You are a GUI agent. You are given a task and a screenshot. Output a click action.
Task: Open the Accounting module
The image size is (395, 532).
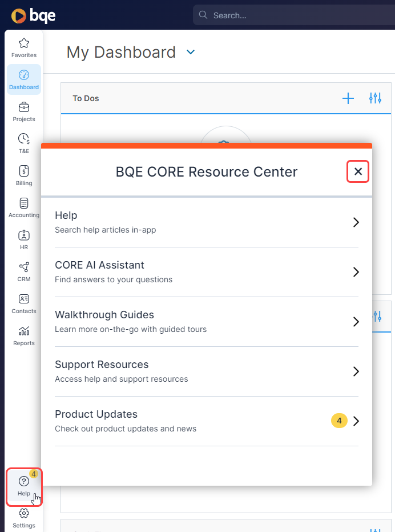(24, 207)
